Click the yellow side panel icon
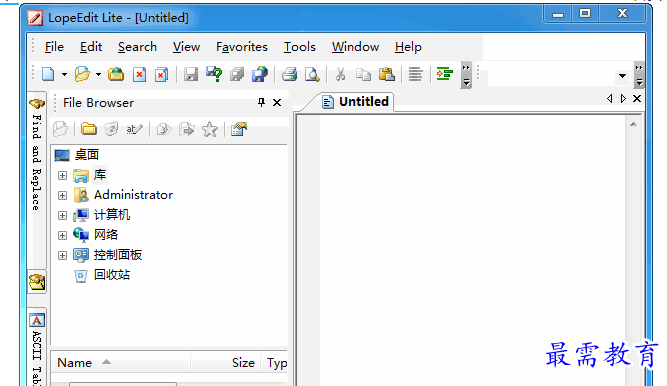This screenshot has height=386, width=667. pos(37,282)
